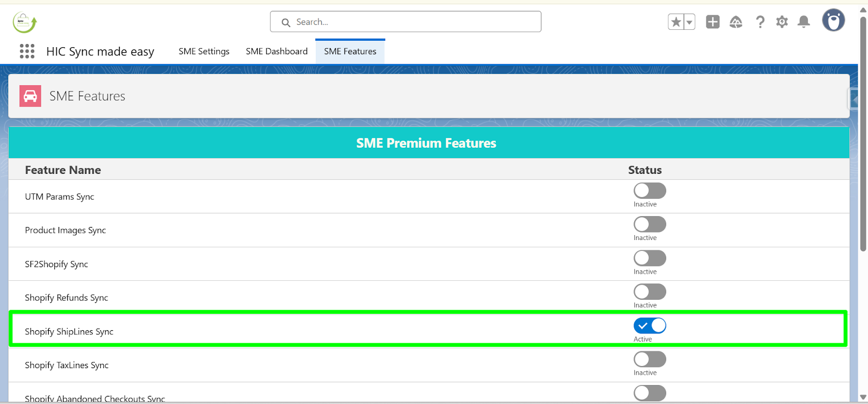Toggle Product Images Sync on
The width and height of the screenshot is (868, 404).
(649, 224)
